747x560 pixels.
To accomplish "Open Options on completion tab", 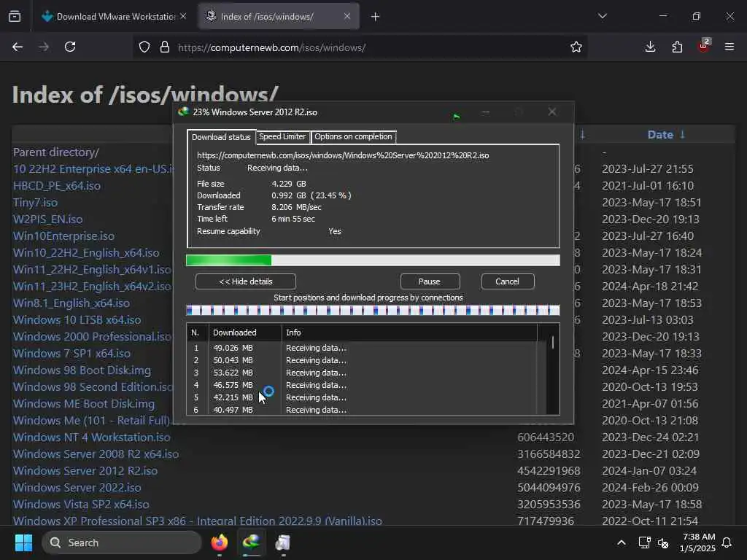I will pyautogui.click(x=354, y=136).
